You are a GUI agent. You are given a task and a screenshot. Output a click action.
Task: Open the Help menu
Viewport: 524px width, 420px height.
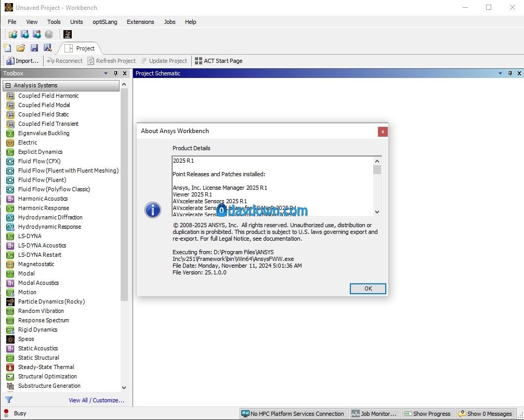[x=190, y=22]
